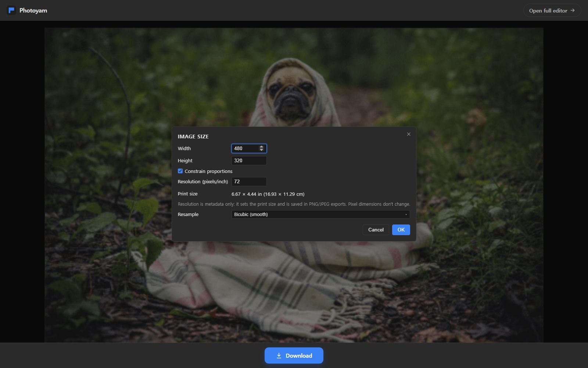
Task: Open the full editor
Action: [552, 11]
